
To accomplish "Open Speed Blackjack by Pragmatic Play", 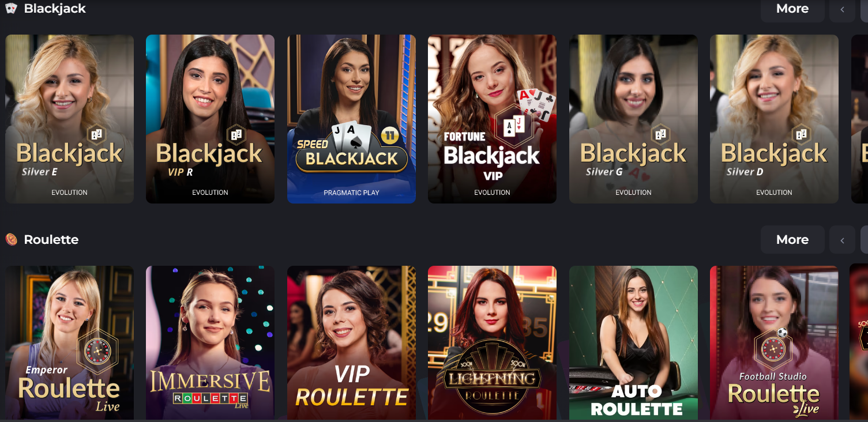I will tap(351, 119).
